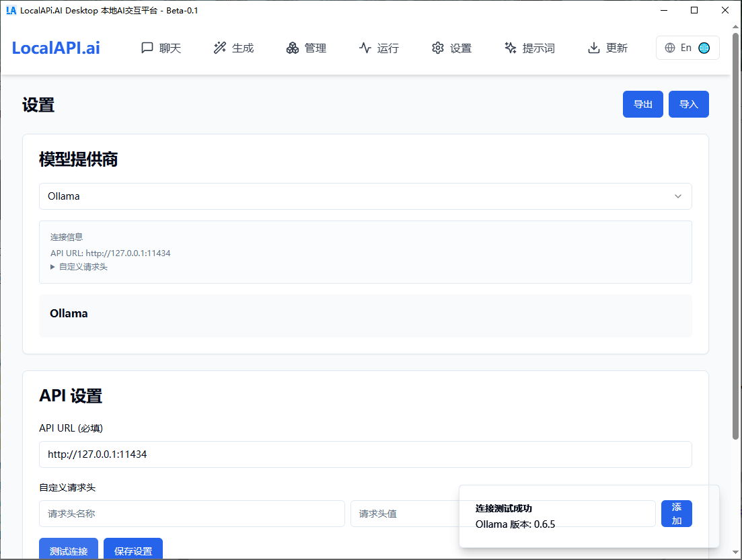Click the app logo in title bar
The width and height of the screenshot is (742, 560).
(11, 10)
